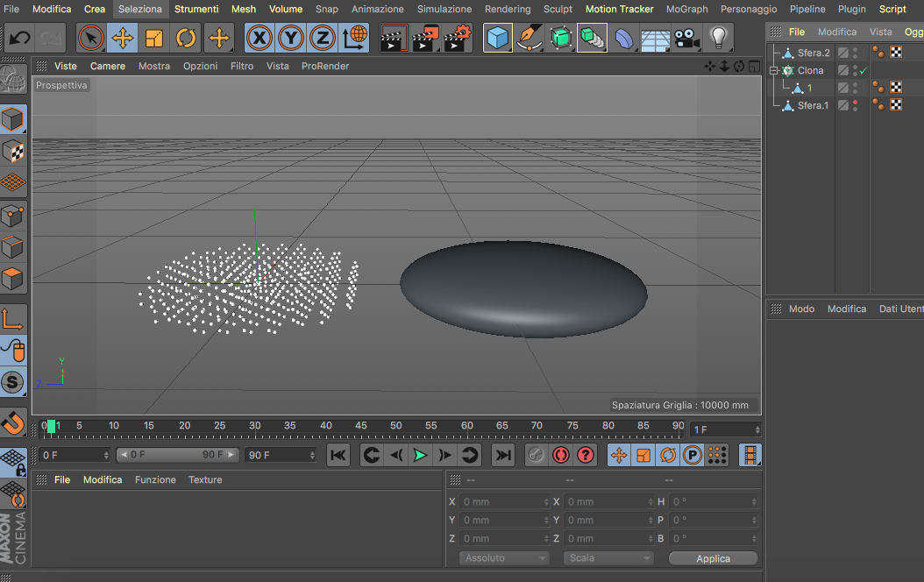
Task: Click the Undo arrow icon
Action: pyautogui.click(x=19, y=39)
